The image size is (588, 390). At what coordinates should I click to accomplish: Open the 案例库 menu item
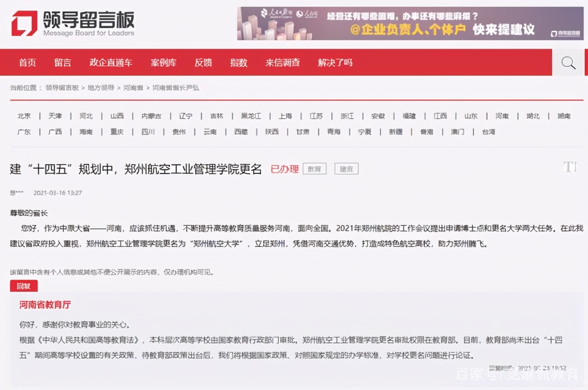click(164, 62)
